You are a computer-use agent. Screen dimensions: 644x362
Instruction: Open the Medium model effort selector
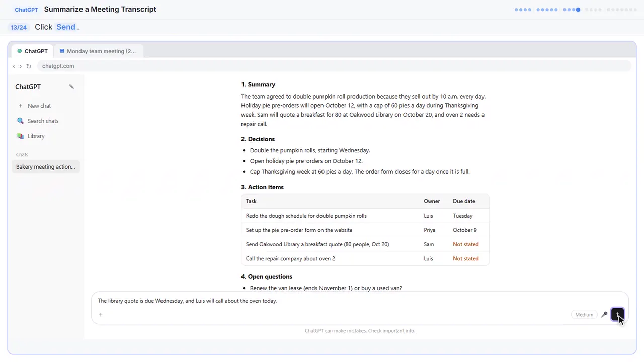tap(584, 315)
